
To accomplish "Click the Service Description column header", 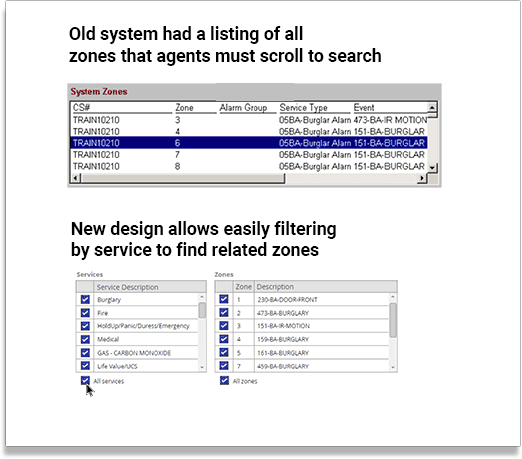I will [150, 287].
